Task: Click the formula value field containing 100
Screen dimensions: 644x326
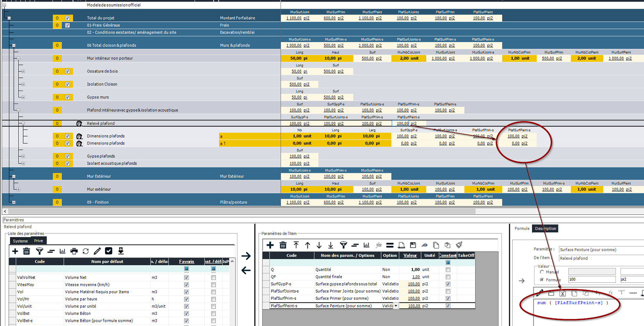Action: (x=591, y=279)
